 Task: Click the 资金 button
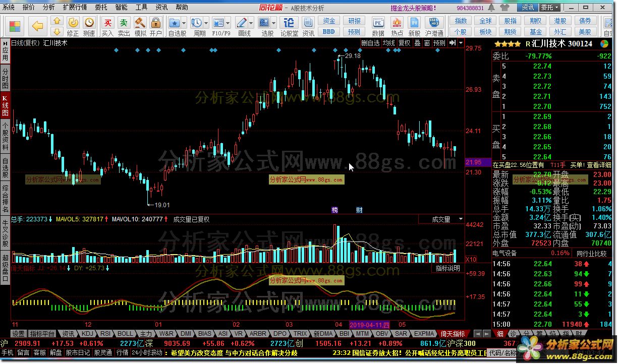[x=329, y=21]
